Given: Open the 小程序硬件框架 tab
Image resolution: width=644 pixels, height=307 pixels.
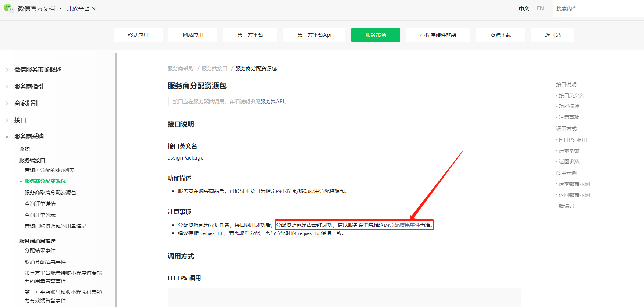Looking at the screenshot, I should tap(438, 35).
